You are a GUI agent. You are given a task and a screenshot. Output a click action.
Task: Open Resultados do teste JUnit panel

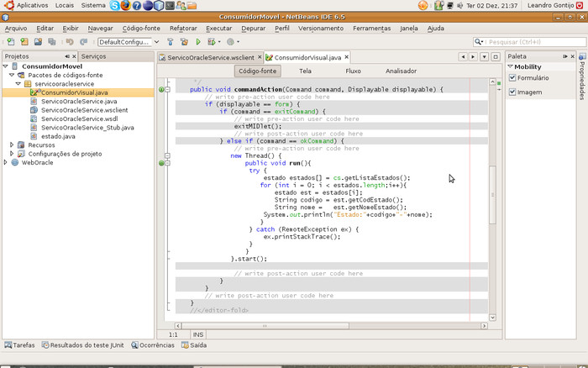tap(83, 345)
